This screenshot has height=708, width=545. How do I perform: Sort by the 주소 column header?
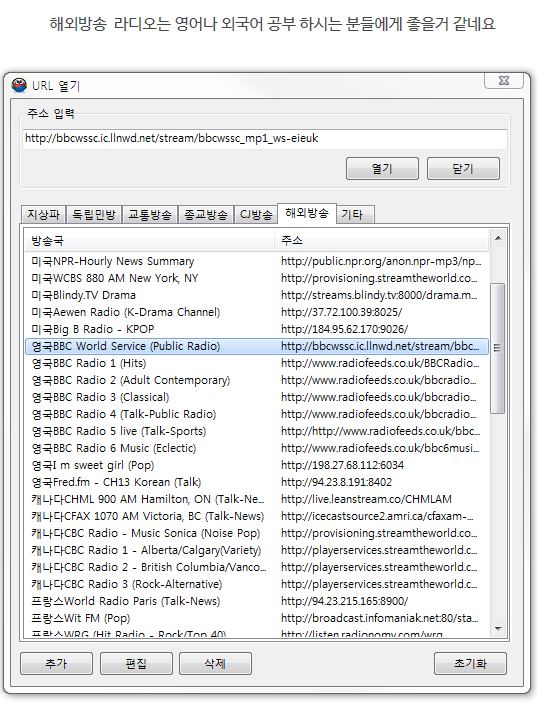[382, 241]
